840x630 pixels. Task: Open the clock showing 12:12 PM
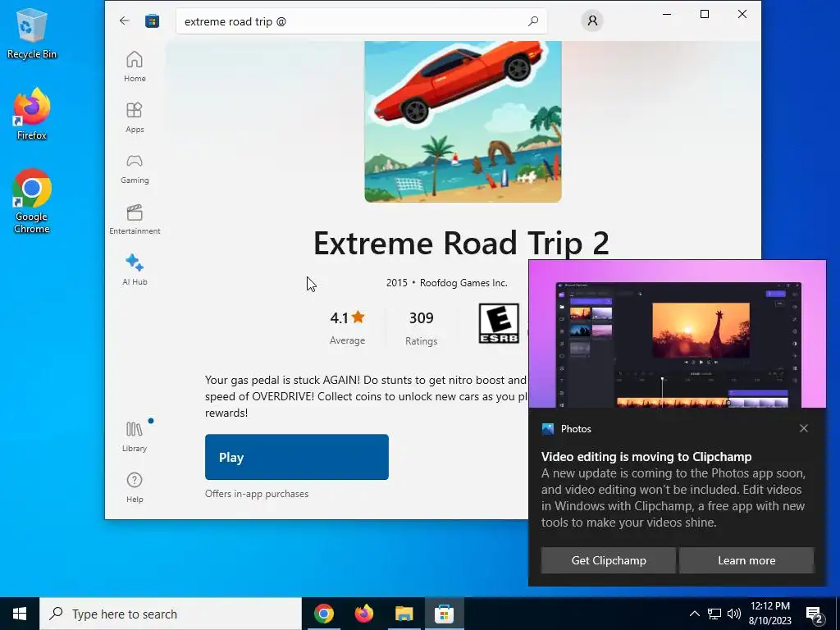pyautogui.click(x=769, y=614)
